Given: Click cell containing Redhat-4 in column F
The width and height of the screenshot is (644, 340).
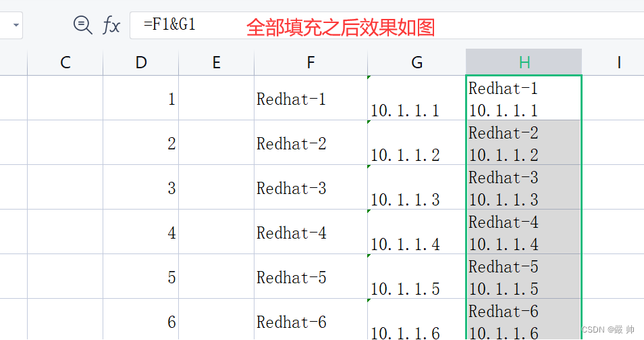Looking at the screenshot, I should (x=311, y=232).
